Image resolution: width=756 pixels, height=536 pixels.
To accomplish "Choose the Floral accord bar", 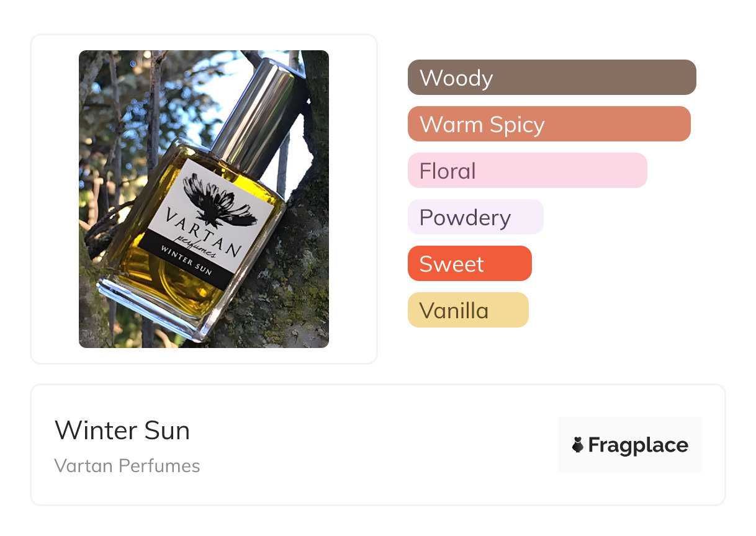I will [527, 171].
